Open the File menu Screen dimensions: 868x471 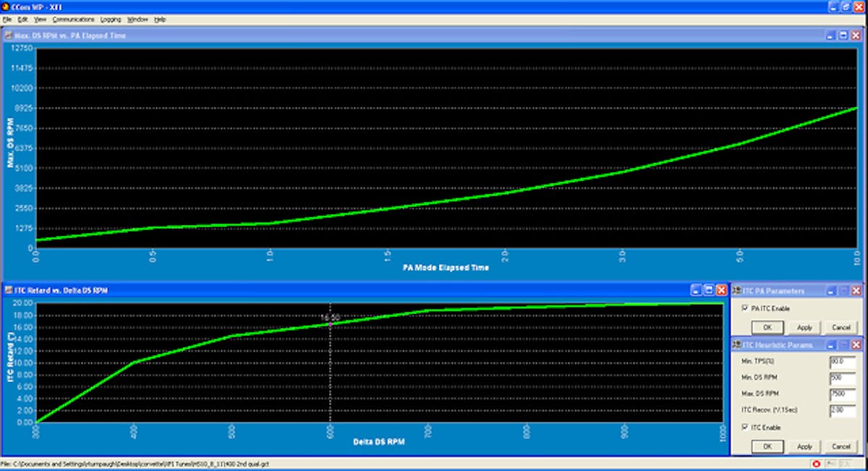coord(7,20)
